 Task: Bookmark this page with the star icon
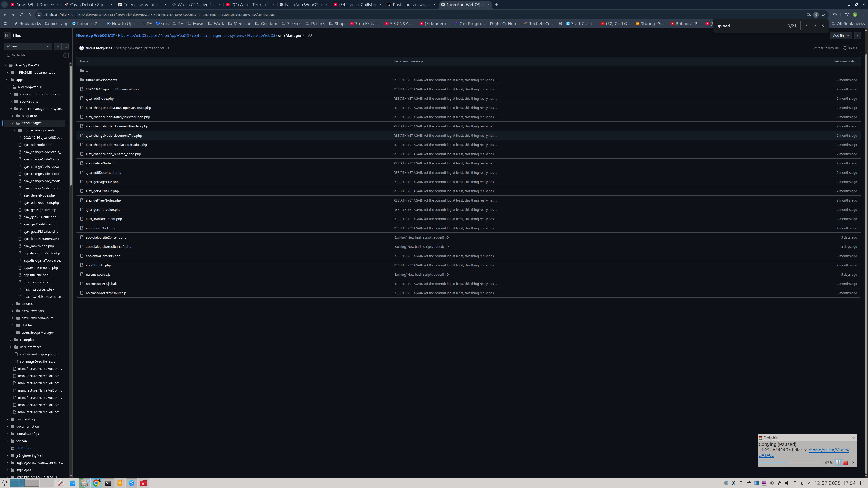point(823,15)
